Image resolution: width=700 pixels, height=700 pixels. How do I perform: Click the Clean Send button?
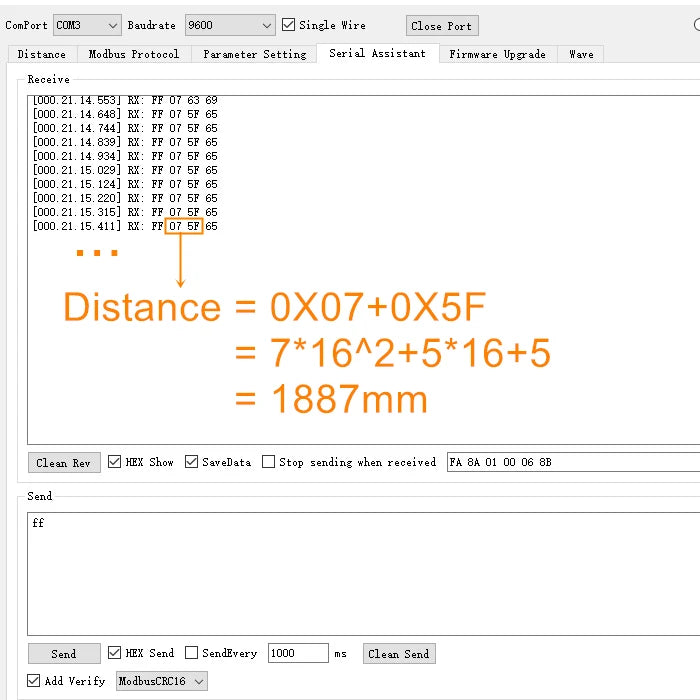399,654
